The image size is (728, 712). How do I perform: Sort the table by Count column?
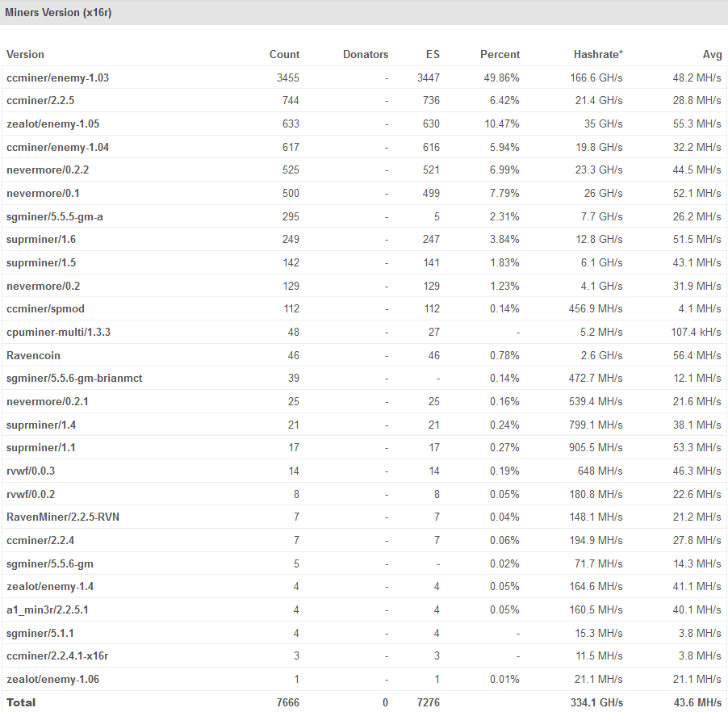click(285, 54)
